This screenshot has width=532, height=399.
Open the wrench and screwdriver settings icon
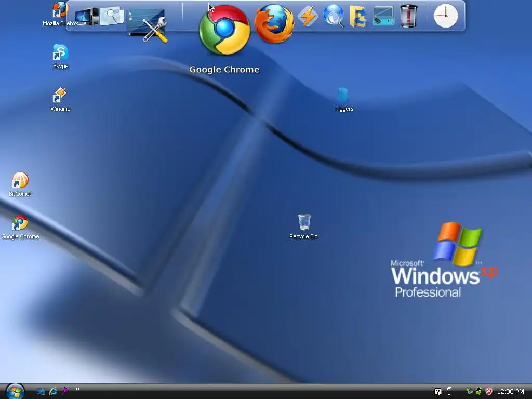pyautogui.click(x=147, y=25)
